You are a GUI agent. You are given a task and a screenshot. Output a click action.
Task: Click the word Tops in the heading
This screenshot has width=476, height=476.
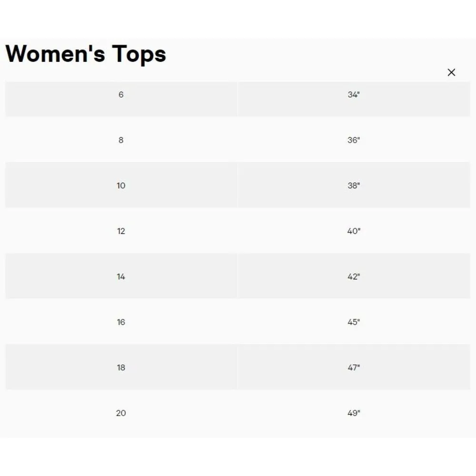[139, 53]
